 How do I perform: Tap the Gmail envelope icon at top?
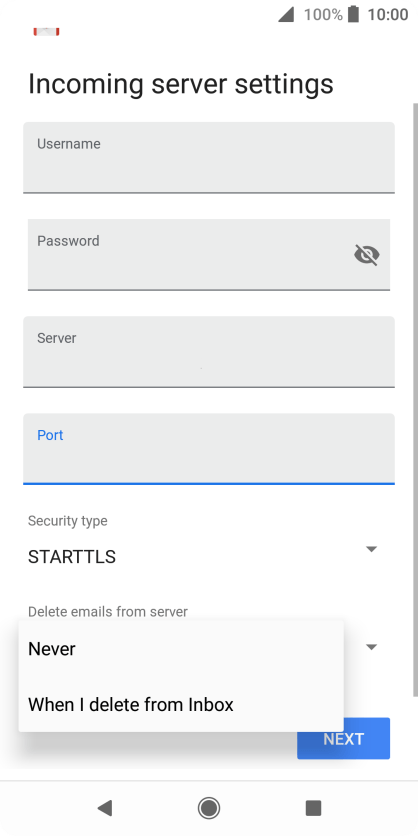(46, 31)
